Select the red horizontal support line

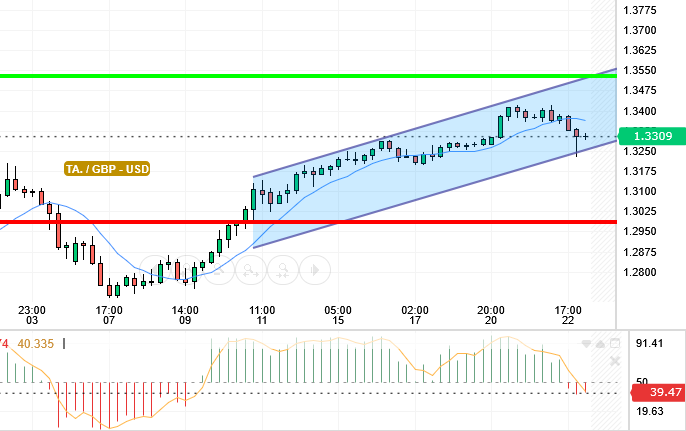(x=308, y=222)
